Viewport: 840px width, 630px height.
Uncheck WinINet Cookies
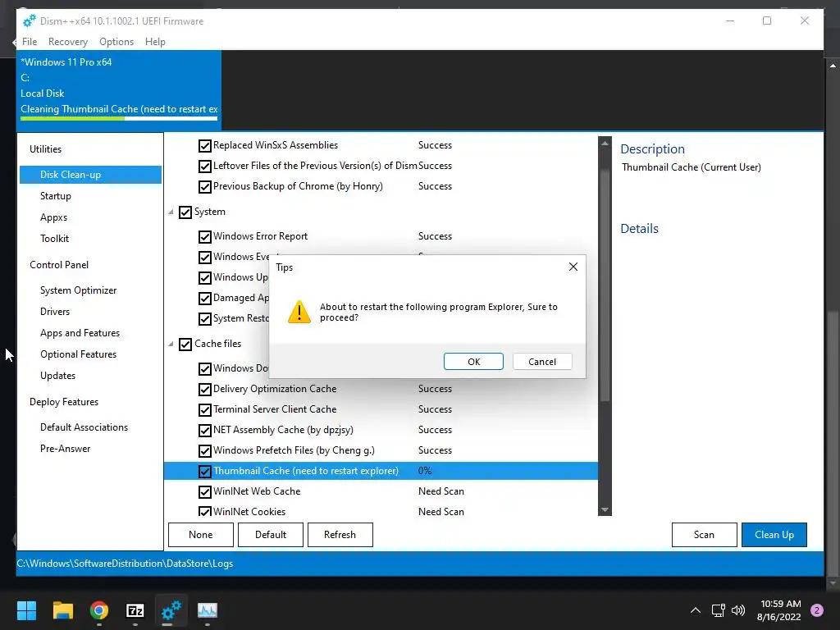pos(204,512)
